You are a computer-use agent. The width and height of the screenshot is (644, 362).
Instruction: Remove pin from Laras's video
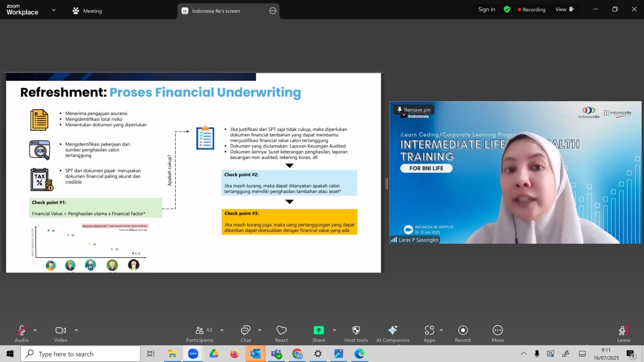pyautogui.click(x=414, y=109)
